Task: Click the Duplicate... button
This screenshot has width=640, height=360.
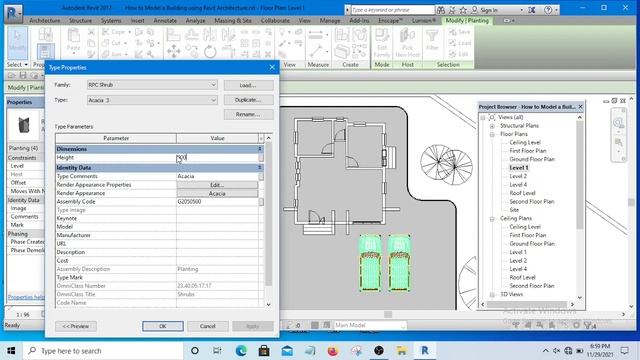Action: click(249, 100)
